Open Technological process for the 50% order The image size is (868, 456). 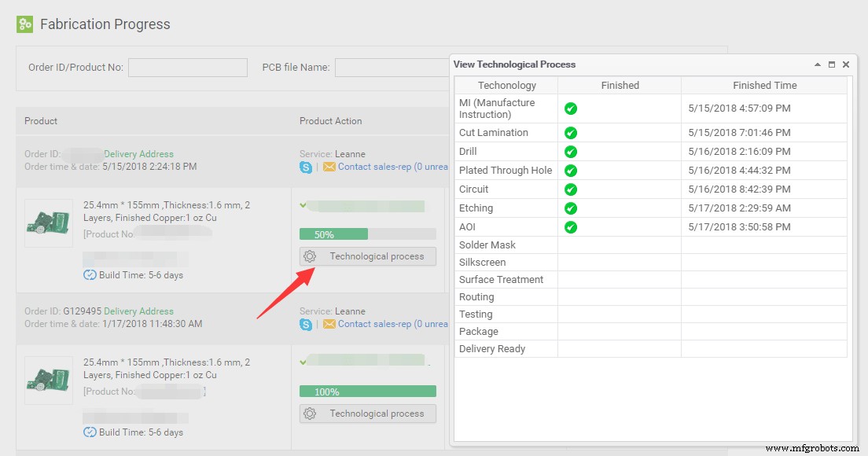367,256
